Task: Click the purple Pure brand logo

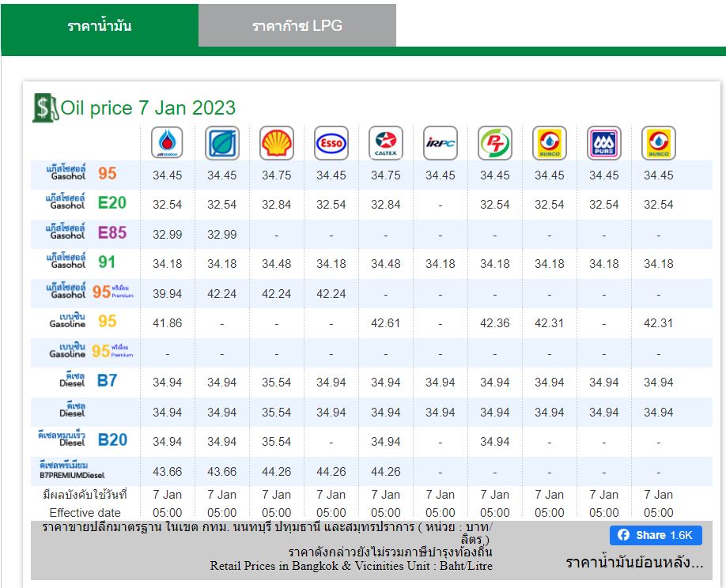Action: (x=604, y=143)
